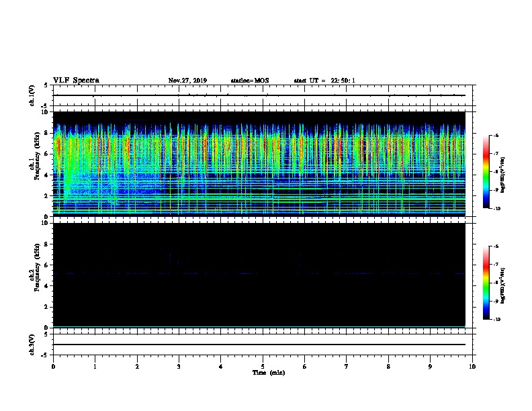Select the "ch.1(V)" waveform axis label
This screenshot has height=411, width=532.
32,95
